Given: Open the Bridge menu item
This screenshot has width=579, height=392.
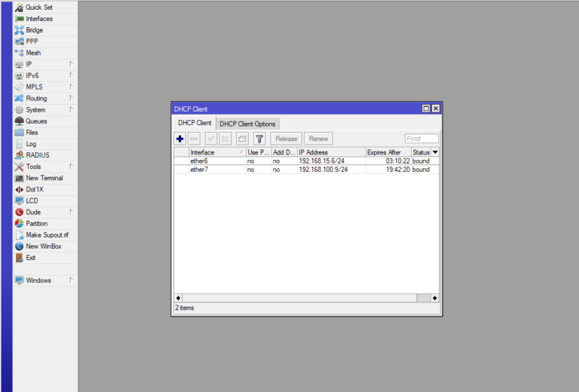Looking at the screenshot, I should point(34,30).
